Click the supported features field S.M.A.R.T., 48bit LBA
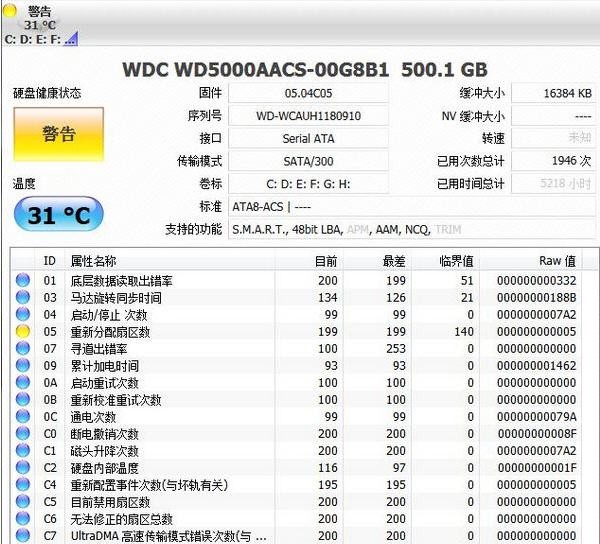The width and height of the screenshot is (600, 544). coord(412,230)
